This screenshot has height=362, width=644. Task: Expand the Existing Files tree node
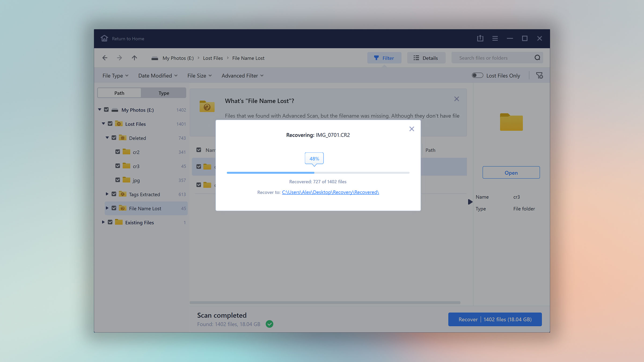(103, 222)
